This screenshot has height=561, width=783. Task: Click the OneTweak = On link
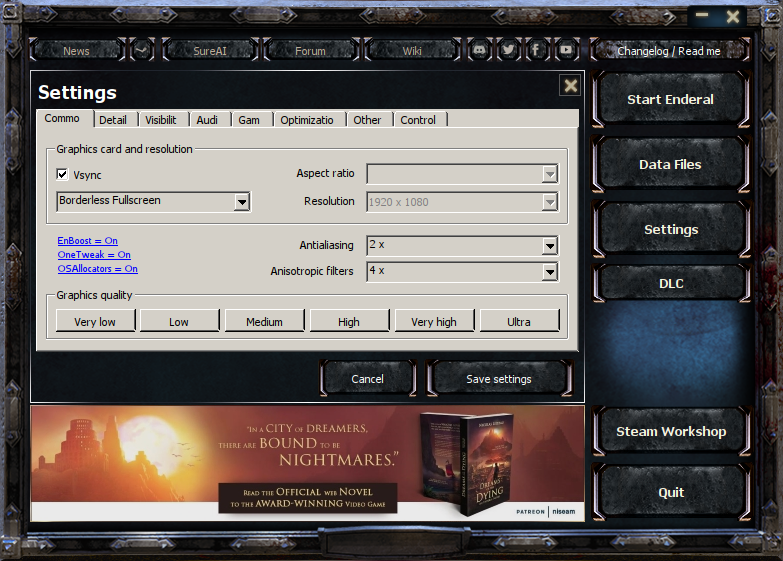click(94, 255)
